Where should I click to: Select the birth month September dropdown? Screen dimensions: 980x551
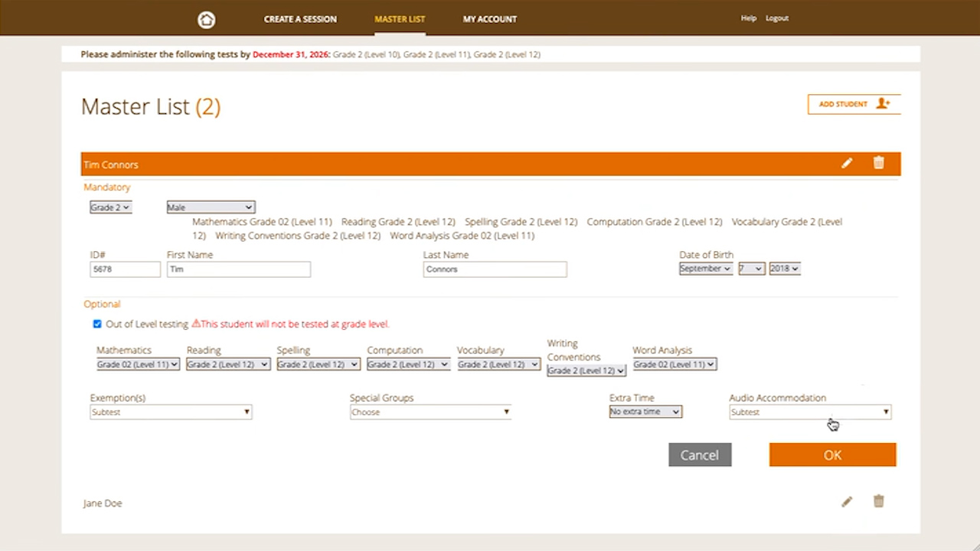705,269
